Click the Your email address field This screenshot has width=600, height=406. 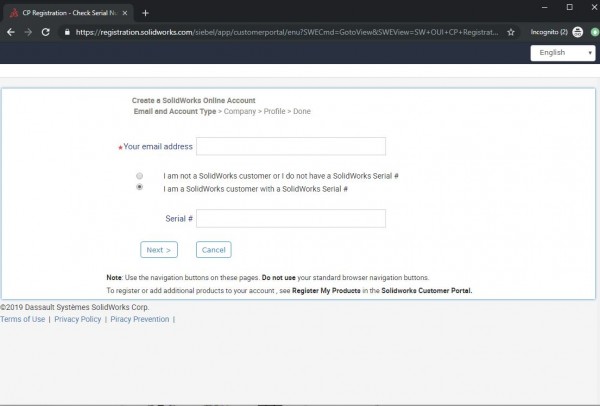[291, 146]
